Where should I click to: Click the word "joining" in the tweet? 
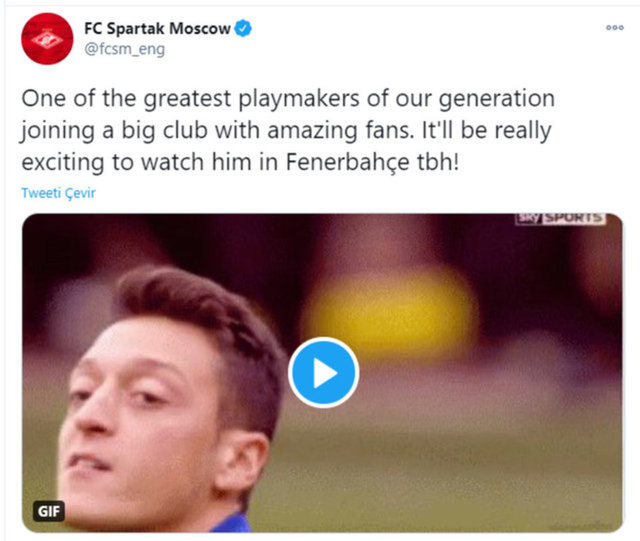click(55, 130)
